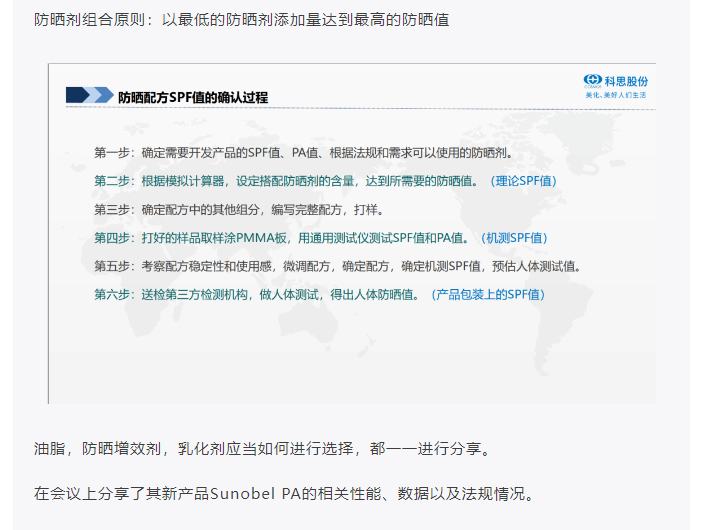Viewport: 715px width, 530px height.
Task: Click the paragraph starting with 油脂，防晒增效剂
Action: point(262,449)
